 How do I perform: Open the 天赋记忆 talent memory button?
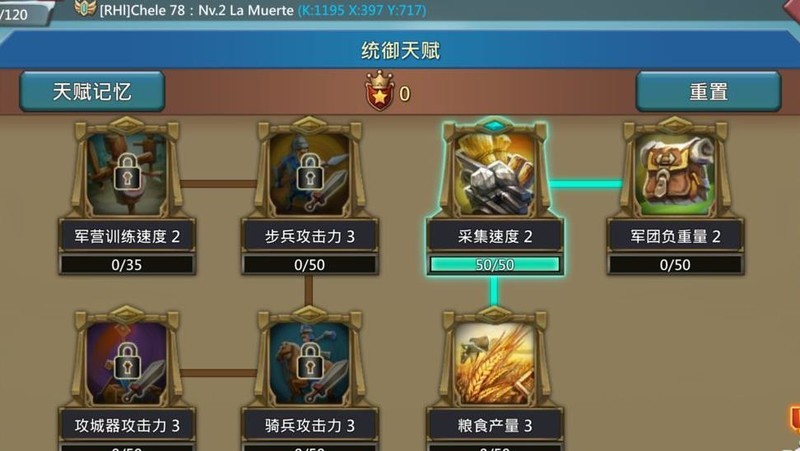(92, 92)
